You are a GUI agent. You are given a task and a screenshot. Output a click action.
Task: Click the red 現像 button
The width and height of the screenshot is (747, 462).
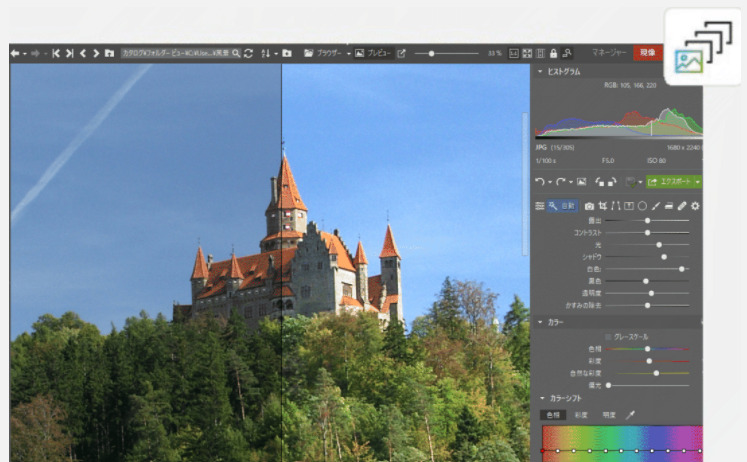pyautogui.click(x=647, y=52)
